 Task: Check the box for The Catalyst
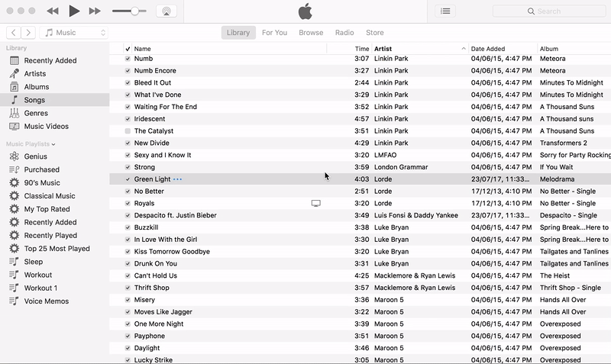128,131
